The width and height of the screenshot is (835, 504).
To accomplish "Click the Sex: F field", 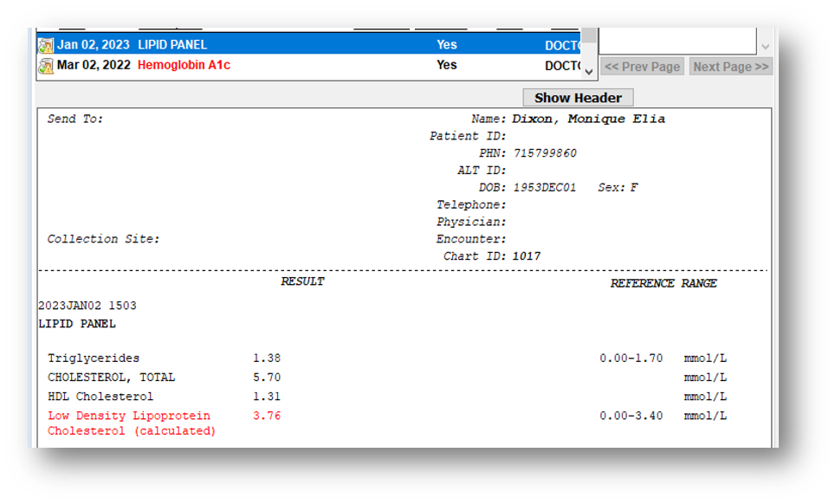I will tap(618, 187).
